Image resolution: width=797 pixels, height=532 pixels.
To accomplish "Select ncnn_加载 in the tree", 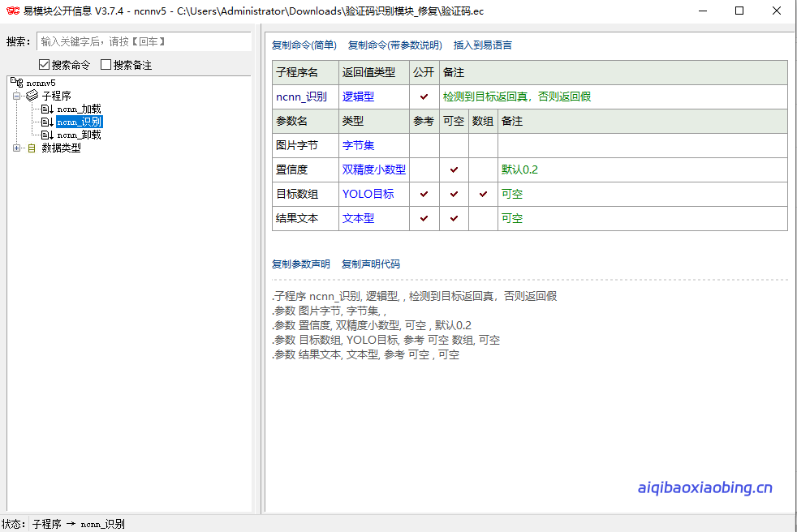I will pos(79,109).
